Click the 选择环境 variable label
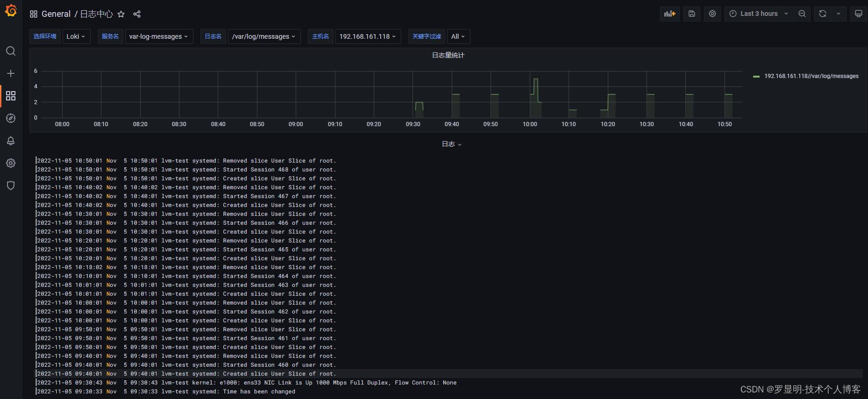Screen dimensions: 868x399 click(x=45, y=36)
